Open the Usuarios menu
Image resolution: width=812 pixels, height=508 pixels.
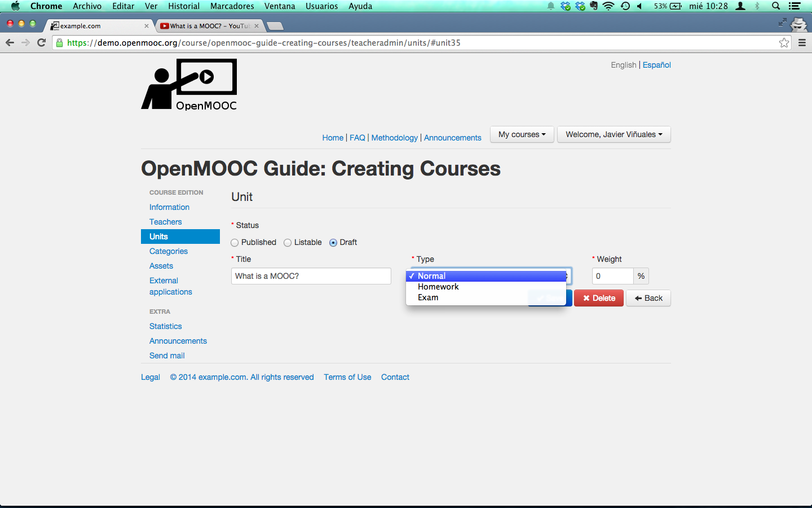pos(321,6)
